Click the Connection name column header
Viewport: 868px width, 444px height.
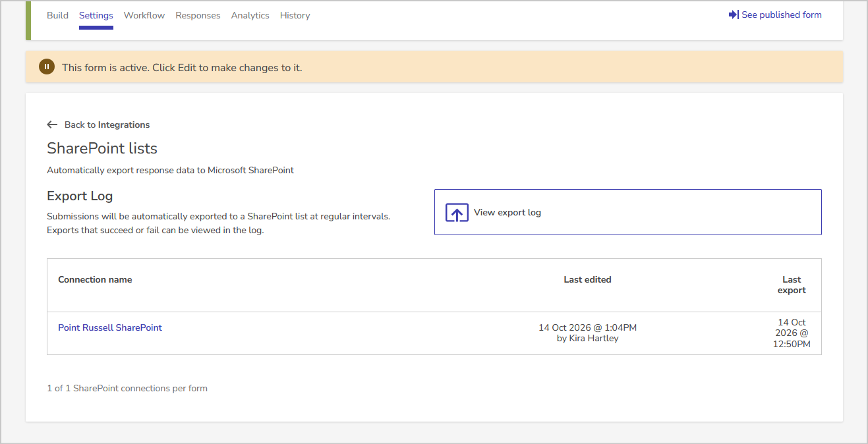click(95, 279)
